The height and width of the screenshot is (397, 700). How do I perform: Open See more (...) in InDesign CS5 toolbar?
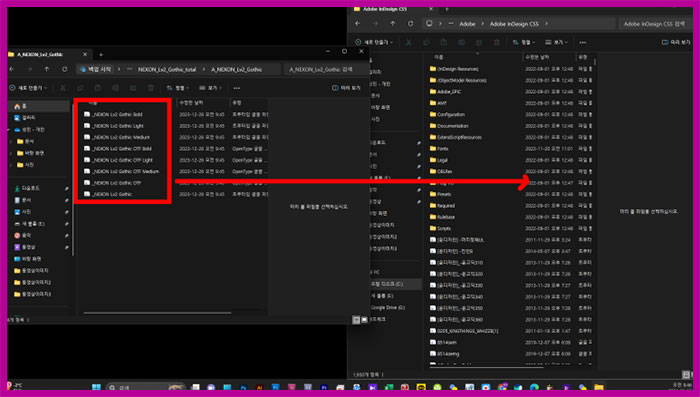pyautogui.click(x=583, y=42)
